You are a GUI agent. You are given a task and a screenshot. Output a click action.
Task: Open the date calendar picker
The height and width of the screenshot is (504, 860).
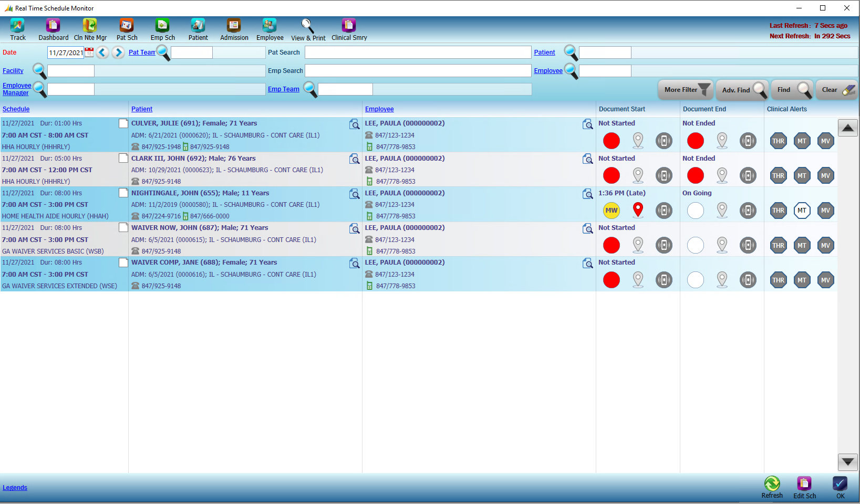tap(90, 52)
